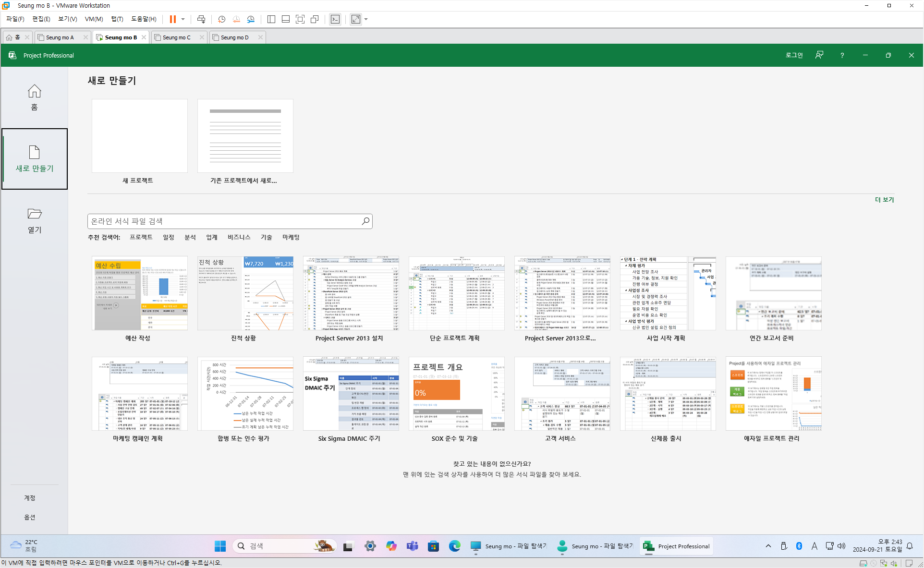Screen dimensions: 924x568
Task: Open VMware console view icon
Action: [x=335, y=19]
